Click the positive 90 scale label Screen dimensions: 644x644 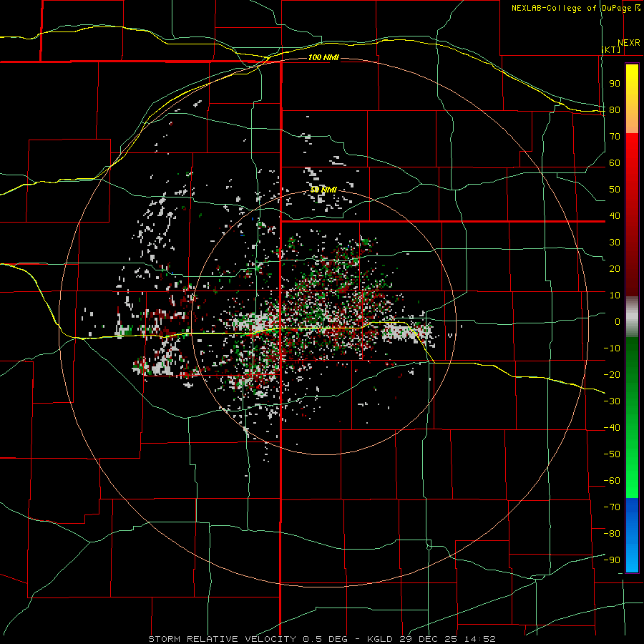(615, 84)
